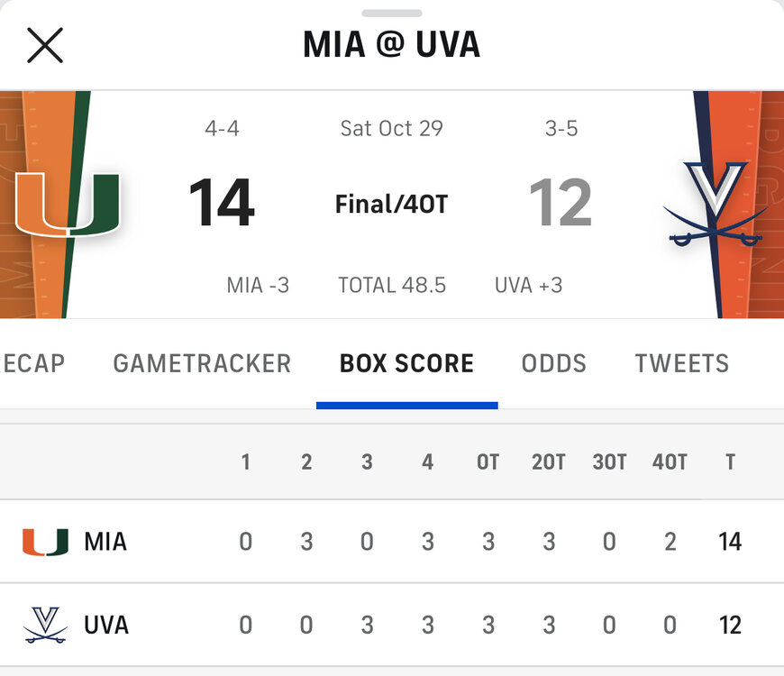Select the Tweets tab
The width and height of the screenshot is (784, 676).
(x=681, y=363)
